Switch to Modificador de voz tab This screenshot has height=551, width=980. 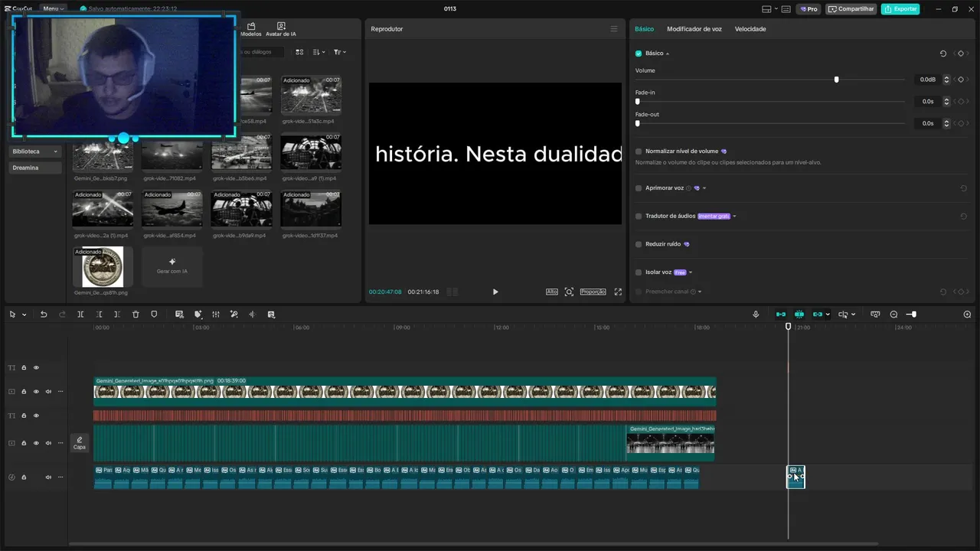(x=694, y=29)
